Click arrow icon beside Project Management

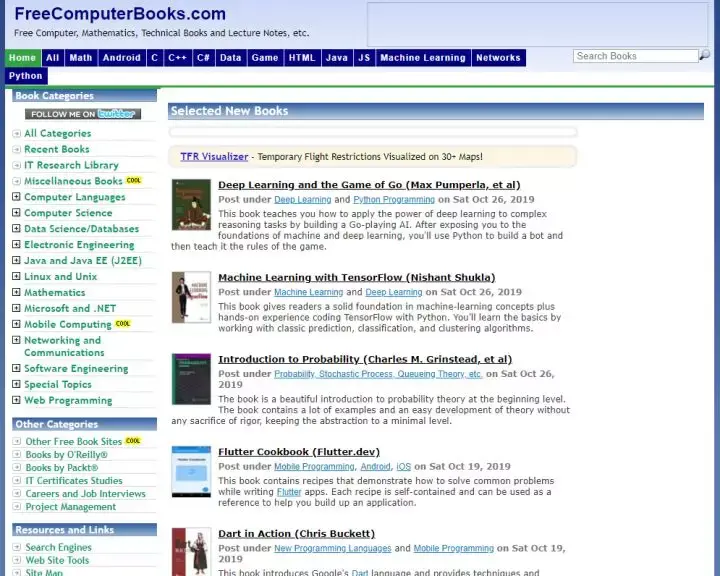(17, 507)
